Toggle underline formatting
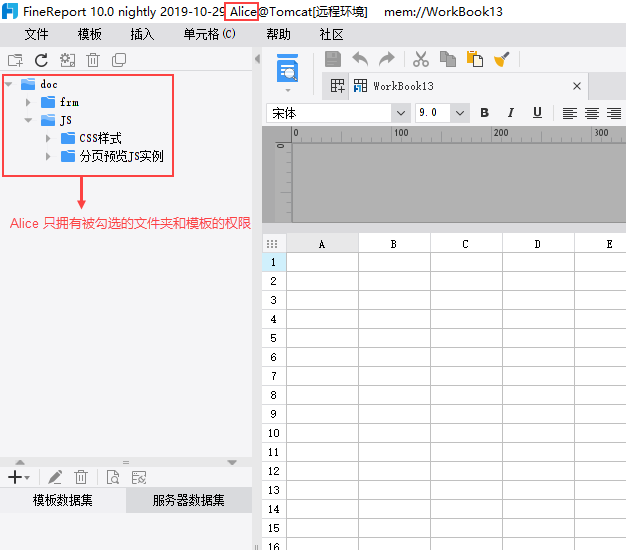 coord(537,113)
